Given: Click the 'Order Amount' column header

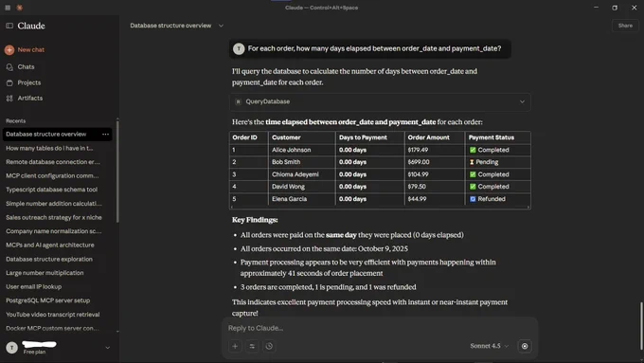Looking at the screenshot, I should click(x=428, y=137).
